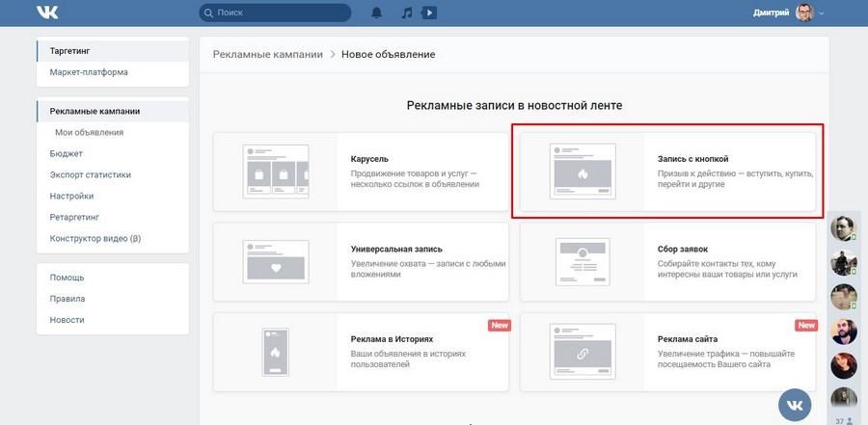Open the notifications bell
Screen dimensions: 868x425
376,13
